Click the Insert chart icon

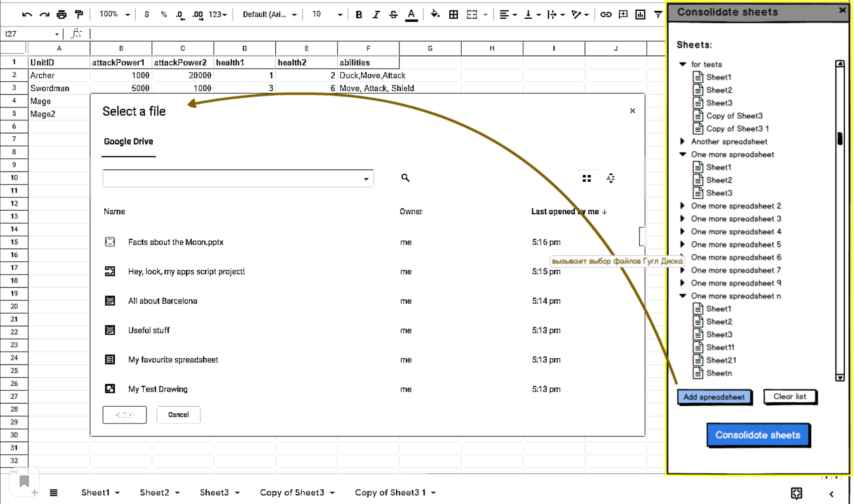pyautogui.click(x=640, y=15)
